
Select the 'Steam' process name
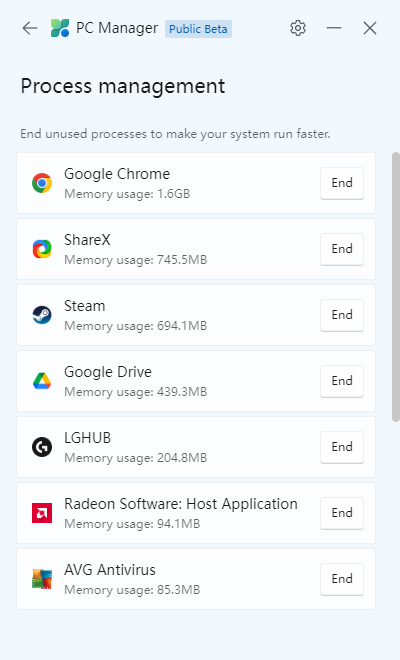[x=85, y=306]
